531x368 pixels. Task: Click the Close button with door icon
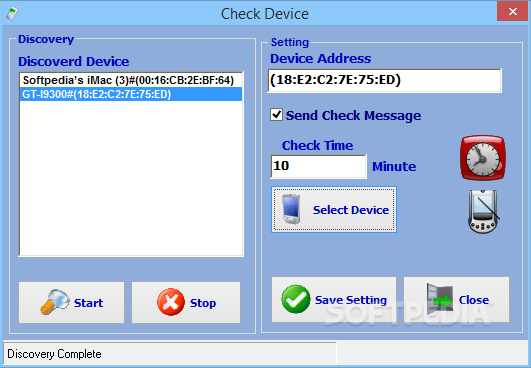(456, 300)
